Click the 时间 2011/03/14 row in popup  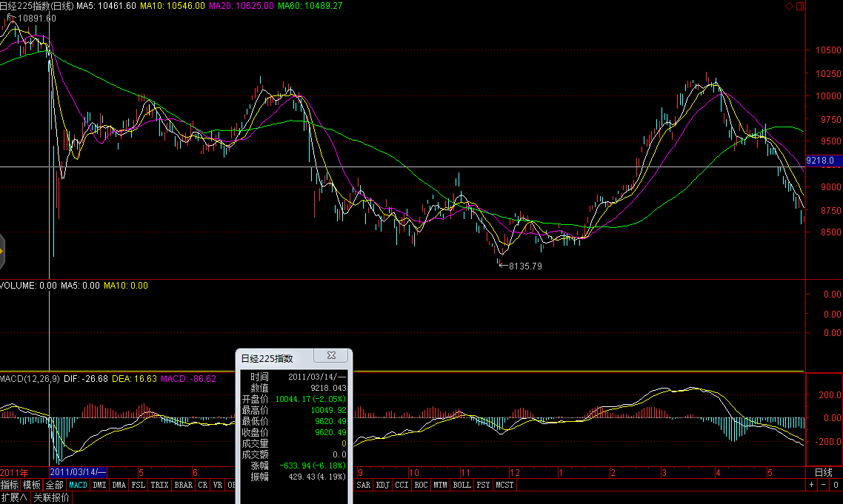pos(294,377)
